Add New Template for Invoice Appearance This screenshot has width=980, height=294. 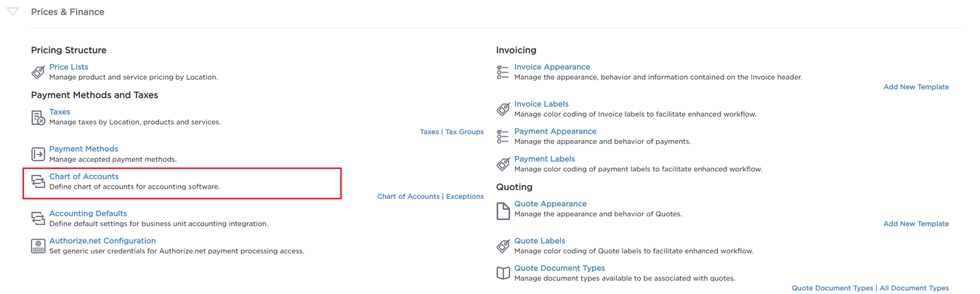915,87
